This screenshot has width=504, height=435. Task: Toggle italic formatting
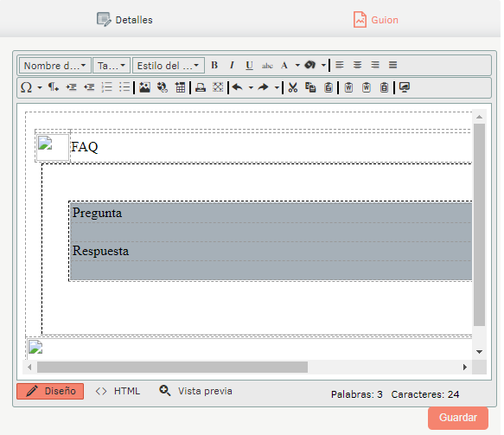[232, 65]
